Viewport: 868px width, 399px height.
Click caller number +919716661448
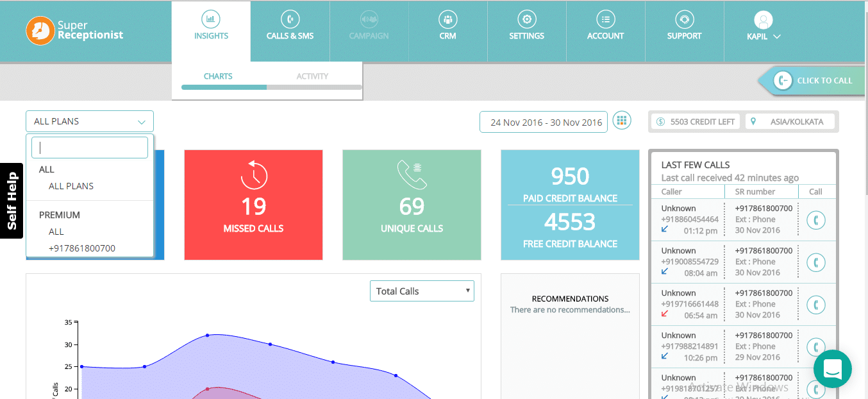(x=690, y=304)
